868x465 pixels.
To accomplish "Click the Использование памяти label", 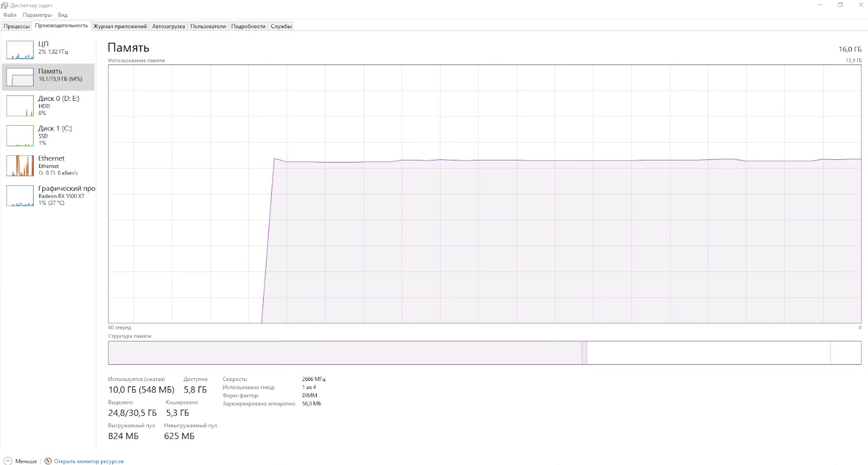I will (x=136, y=61).
